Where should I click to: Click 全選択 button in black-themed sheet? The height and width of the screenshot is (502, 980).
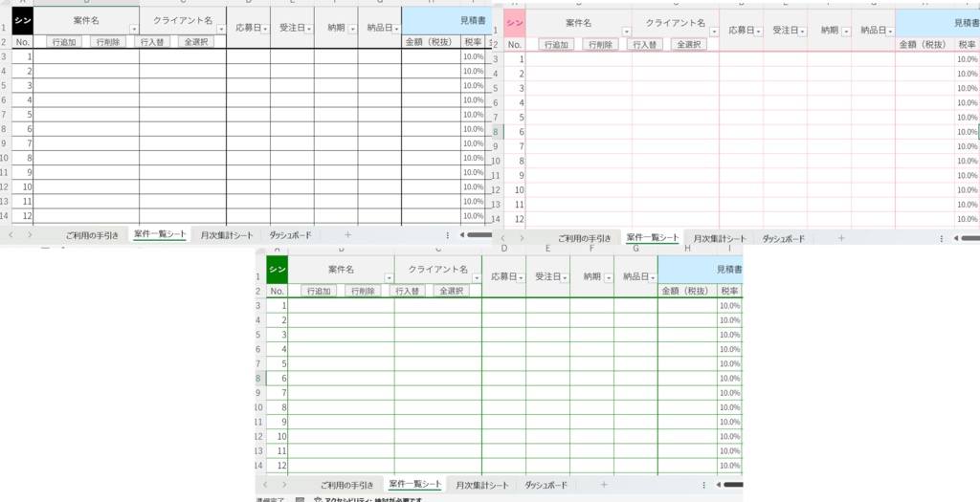pos(195,42)
